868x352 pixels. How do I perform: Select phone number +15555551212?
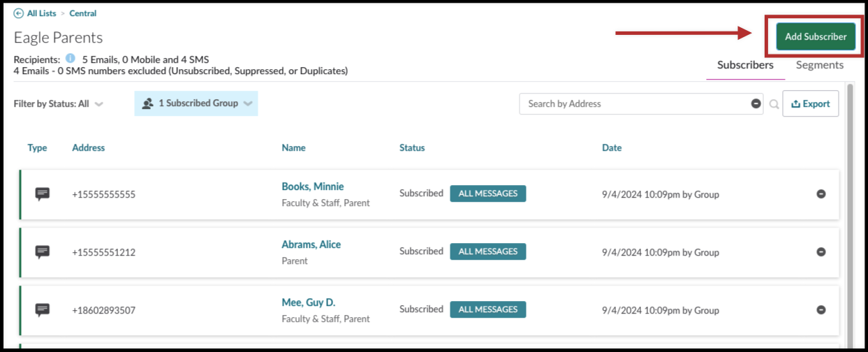[x=103, y=252]
